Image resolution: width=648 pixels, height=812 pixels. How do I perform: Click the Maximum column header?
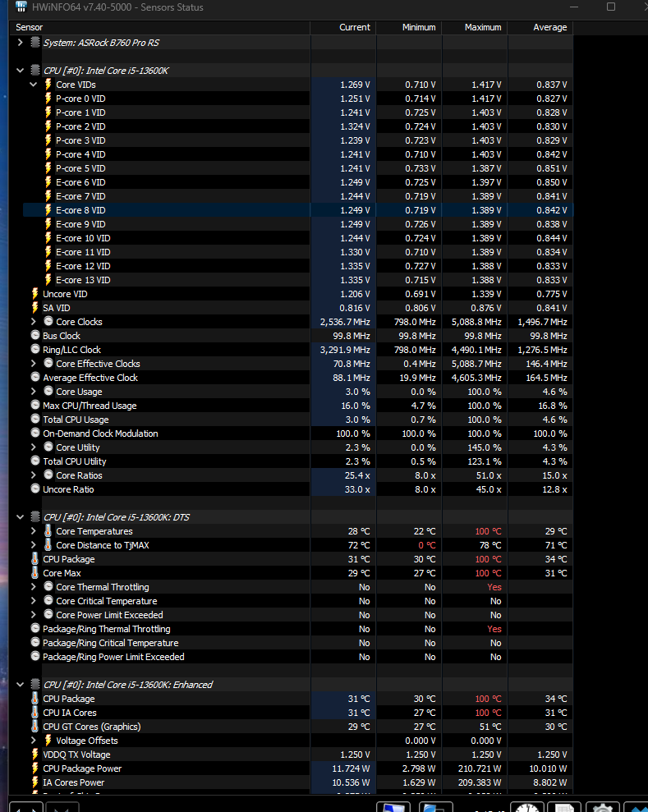click(x=475, y=27)
